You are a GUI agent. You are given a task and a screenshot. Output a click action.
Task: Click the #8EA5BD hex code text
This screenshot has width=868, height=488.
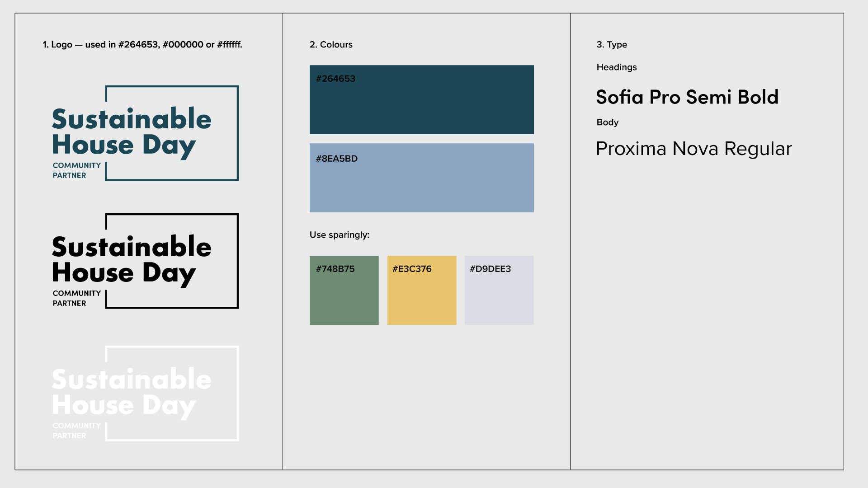(336, 159)
